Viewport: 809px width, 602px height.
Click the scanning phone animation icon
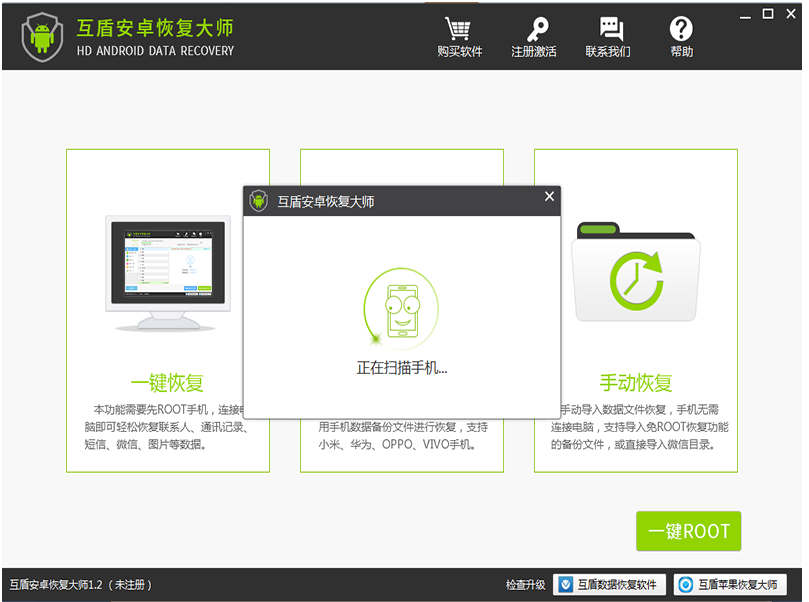(401, 307)
